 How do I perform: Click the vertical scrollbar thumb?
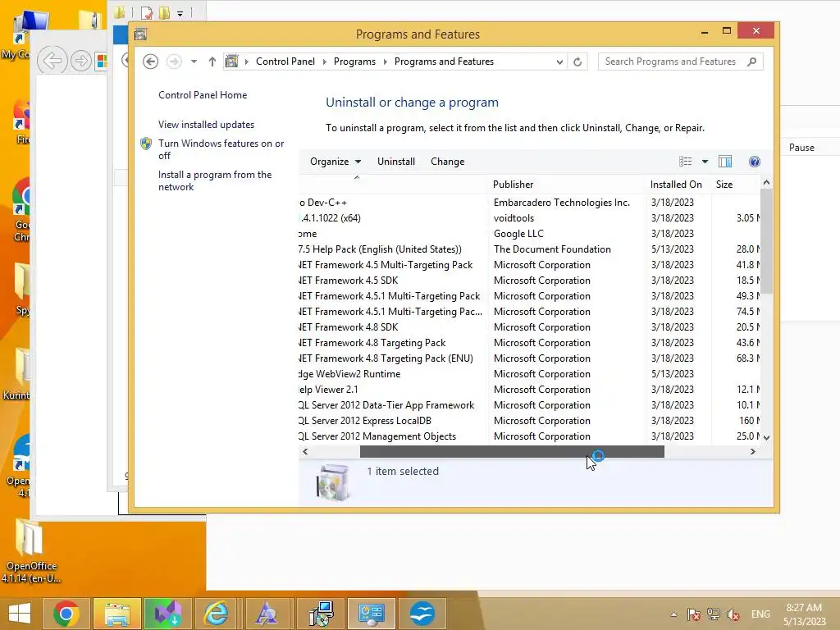pyautogui.click(x=766, y=241)
